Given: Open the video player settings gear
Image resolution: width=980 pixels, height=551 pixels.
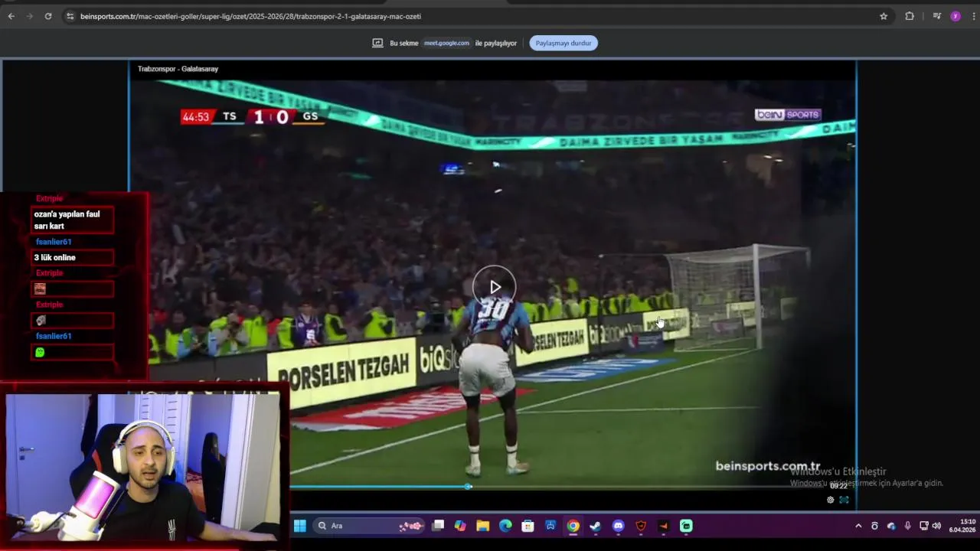Looking at the screenshot, I should tap(830, 500).
